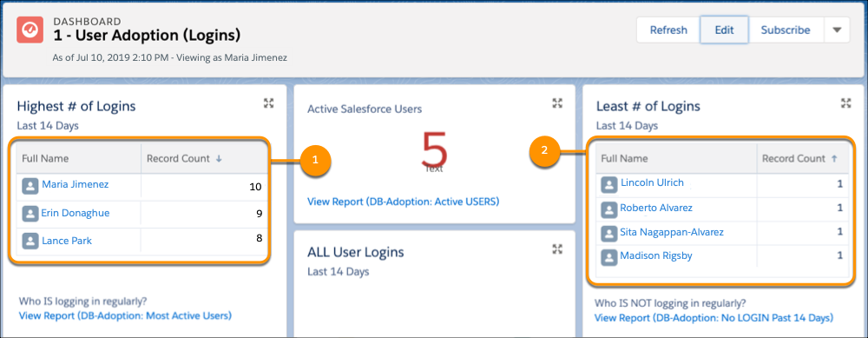Click avatar icon beside Sita Nagappan-Alvarez
Viewport: 868px width, 338px height.
point(609,233)
